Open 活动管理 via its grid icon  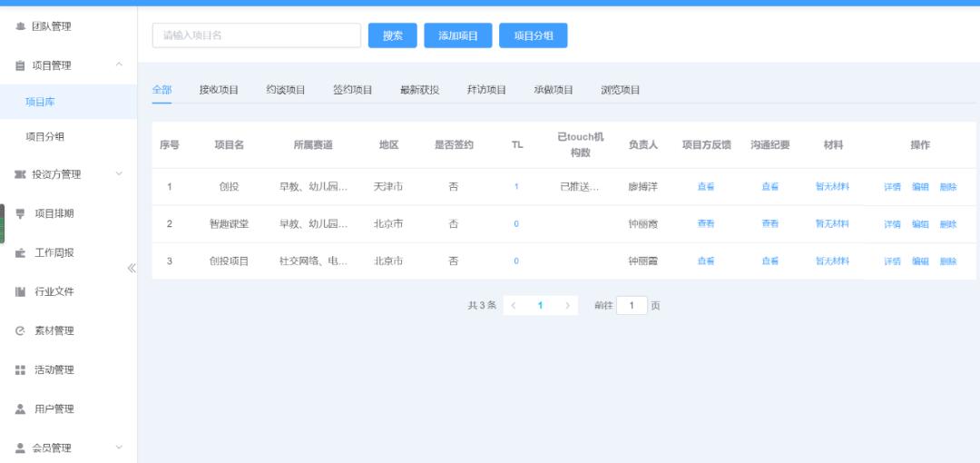(x=20, y=369)
